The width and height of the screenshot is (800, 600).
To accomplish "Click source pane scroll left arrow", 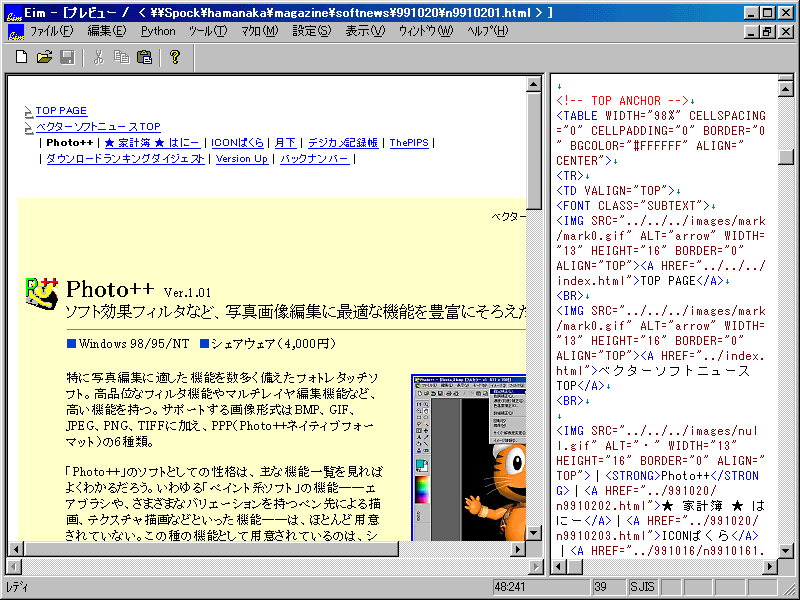I will point(559,566).
